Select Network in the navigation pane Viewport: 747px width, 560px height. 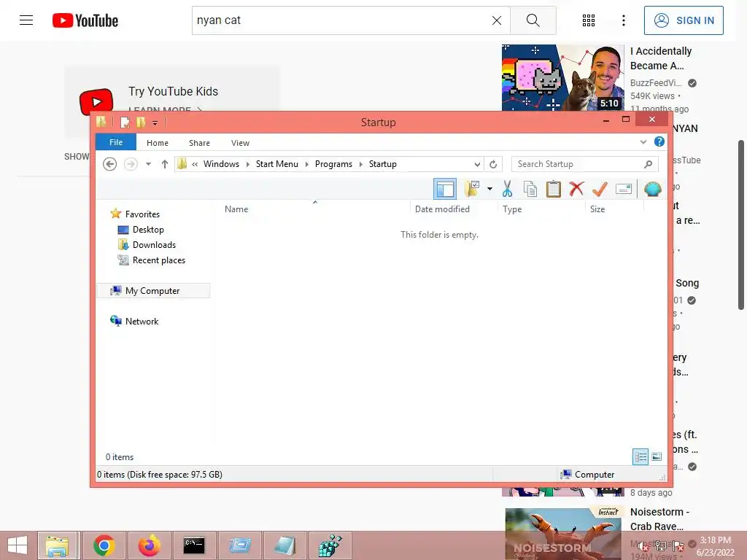pyautogui.click(x=142, y=322)
